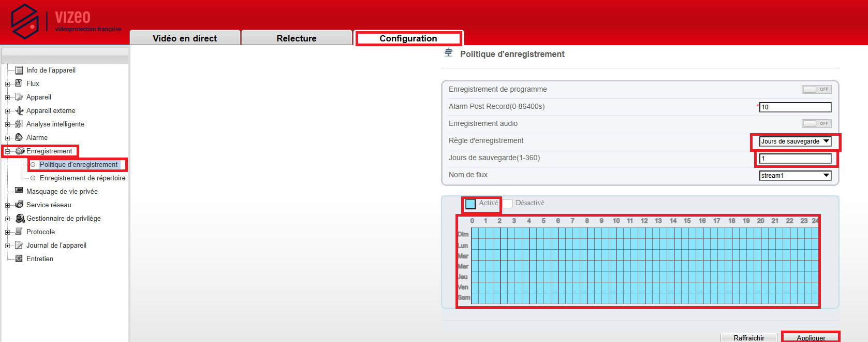Click the Vizeo logo icon
Viewport: 868px width, 342px height.
coord(25,21)
